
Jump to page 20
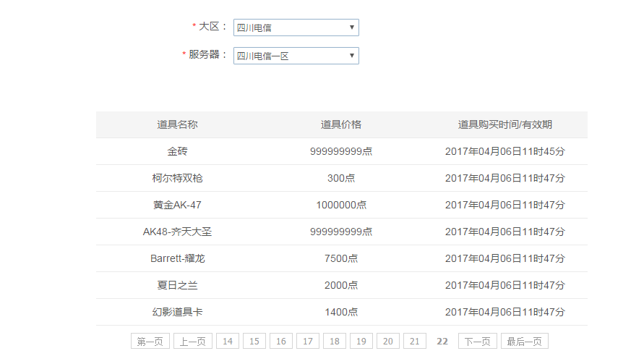point(387,341)
